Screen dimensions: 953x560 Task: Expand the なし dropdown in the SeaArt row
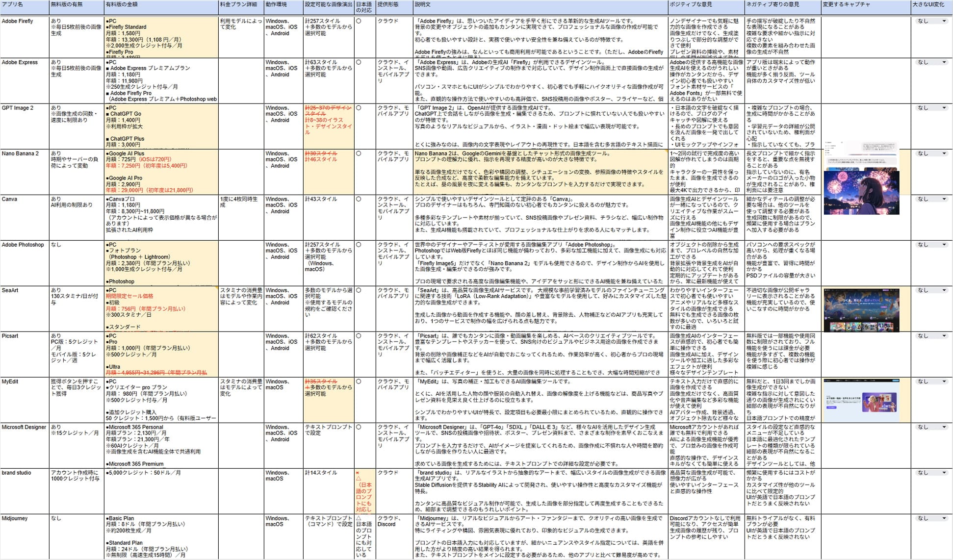pyautogui.click(x=931, y=290)
